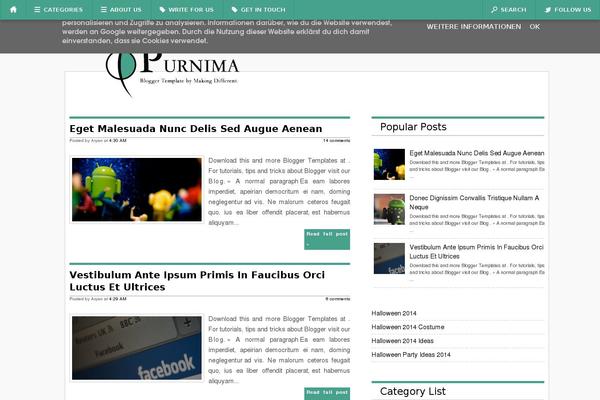Open Halloween 2014 link
The image size is (600, 400).
coord(394,313)
